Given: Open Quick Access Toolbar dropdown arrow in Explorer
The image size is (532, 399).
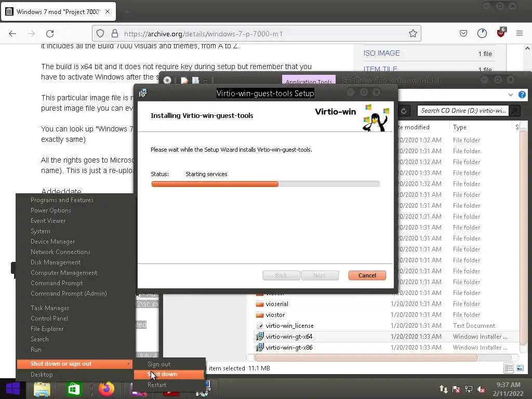Looking at the screenshot, I should tap(205, 81).
